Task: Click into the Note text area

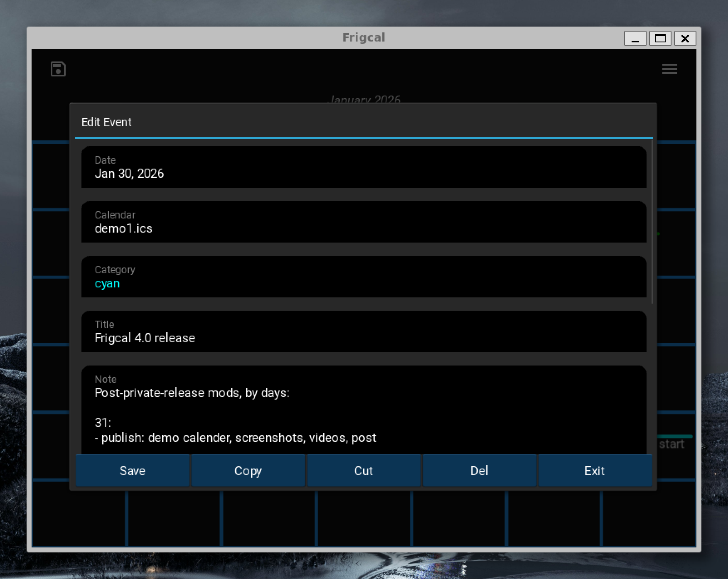Action: (x=364, y=410)
